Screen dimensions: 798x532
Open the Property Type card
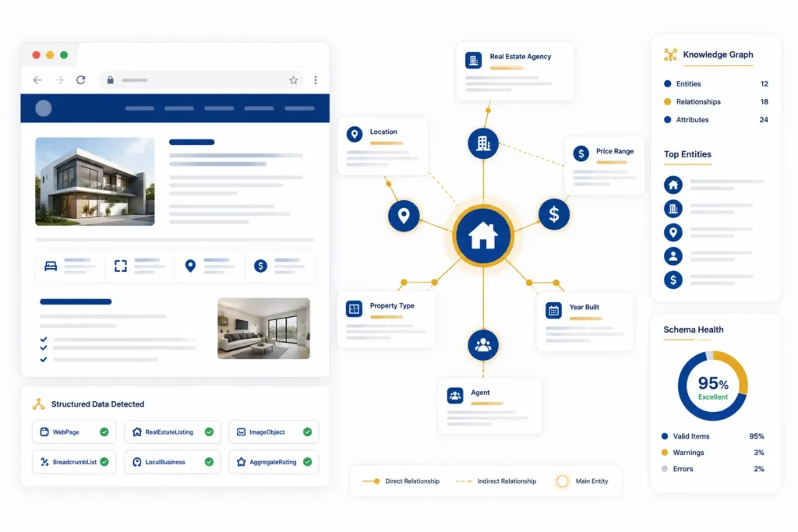click(387, 320)
